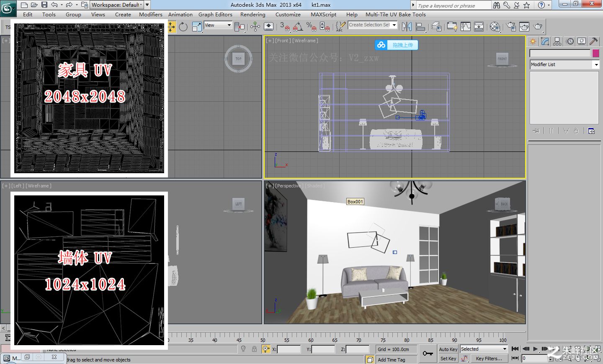Expand the Create Selection Set dropdown
603x364 pixels.
point(372,25)
